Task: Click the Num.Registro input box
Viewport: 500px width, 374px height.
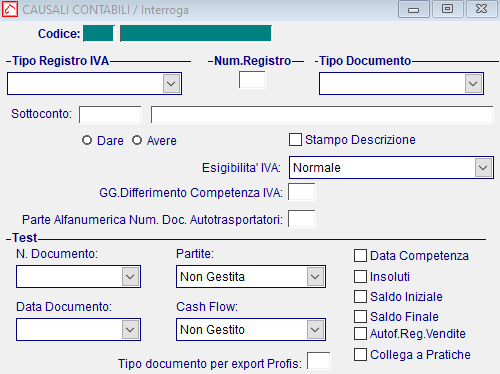Action: (x=252, y=80)
